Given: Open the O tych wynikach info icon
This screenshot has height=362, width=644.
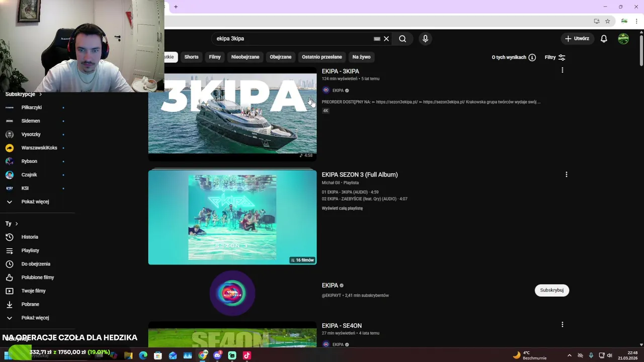Looking at the screenshot, I should point(532,57).
